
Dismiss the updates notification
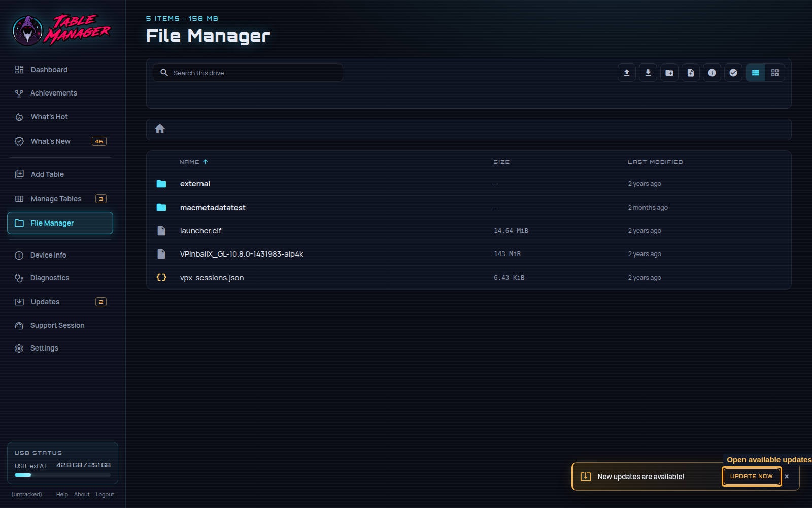(x=787, y=477)
